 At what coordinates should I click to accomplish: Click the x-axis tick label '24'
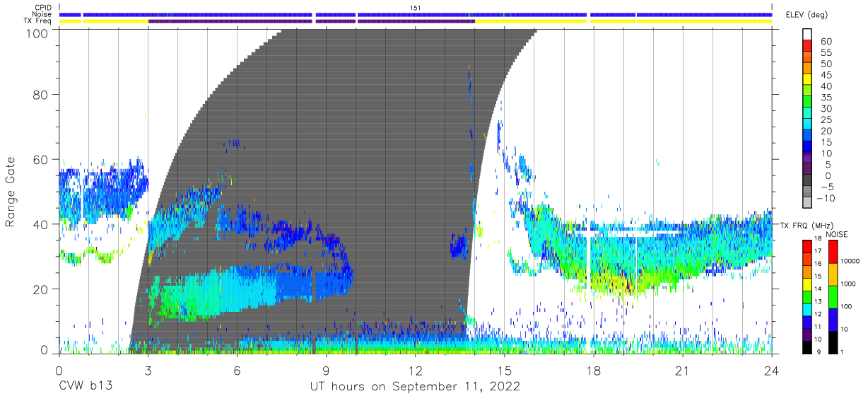click(x=771, y=370)
